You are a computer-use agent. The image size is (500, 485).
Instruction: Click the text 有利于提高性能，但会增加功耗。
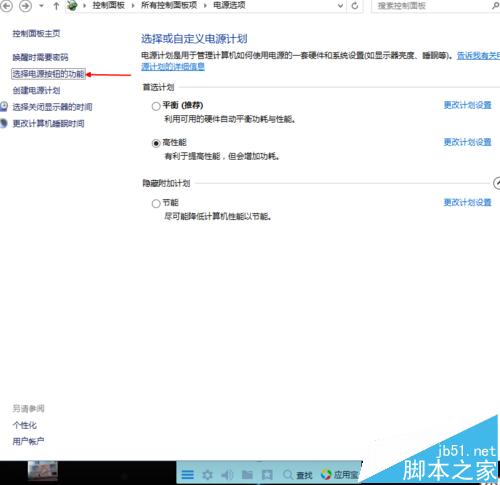click(x=222, y=156)
